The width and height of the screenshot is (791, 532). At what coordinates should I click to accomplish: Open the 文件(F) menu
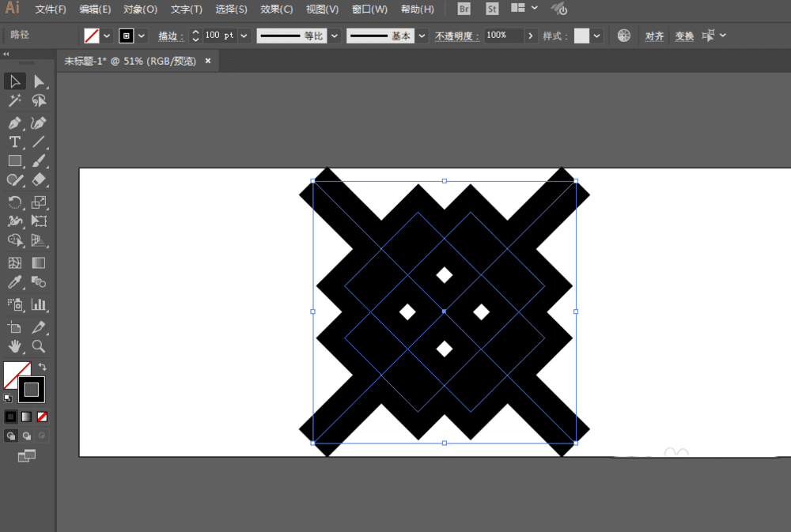coord(51,9)
